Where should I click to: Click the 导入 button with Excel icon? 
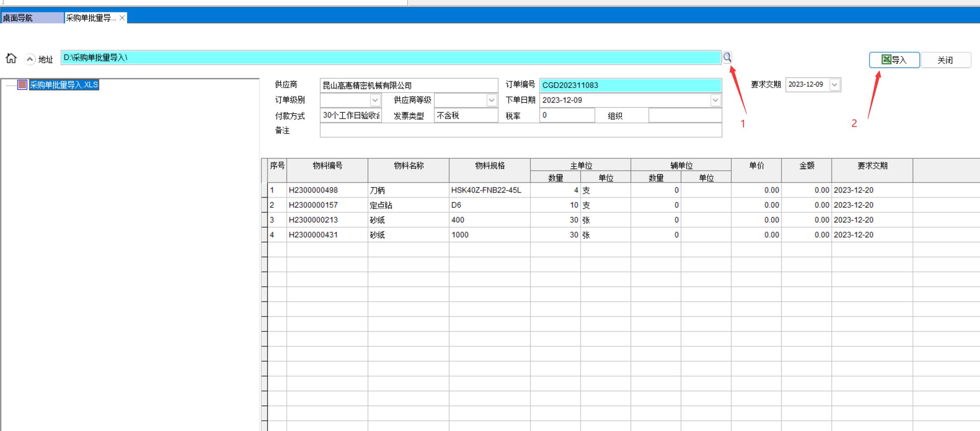pyautogui.click(x=894, y=60)
